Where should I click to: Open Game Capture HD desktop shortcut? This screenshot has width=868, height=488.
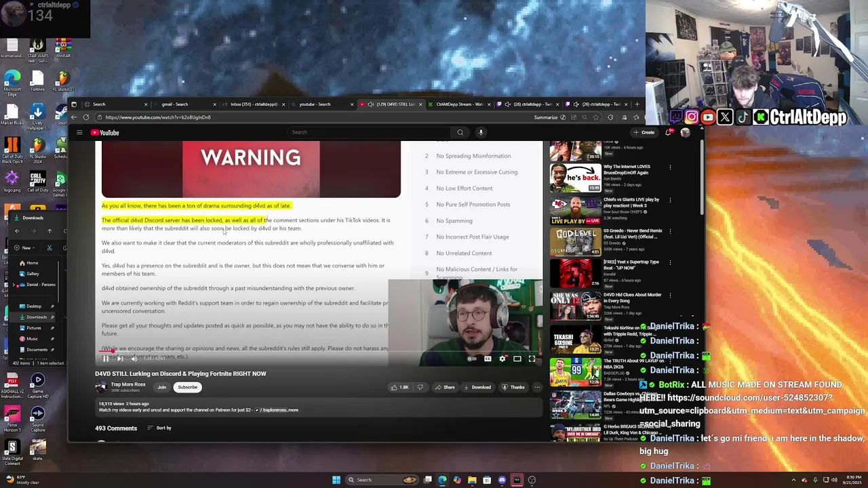37,384
